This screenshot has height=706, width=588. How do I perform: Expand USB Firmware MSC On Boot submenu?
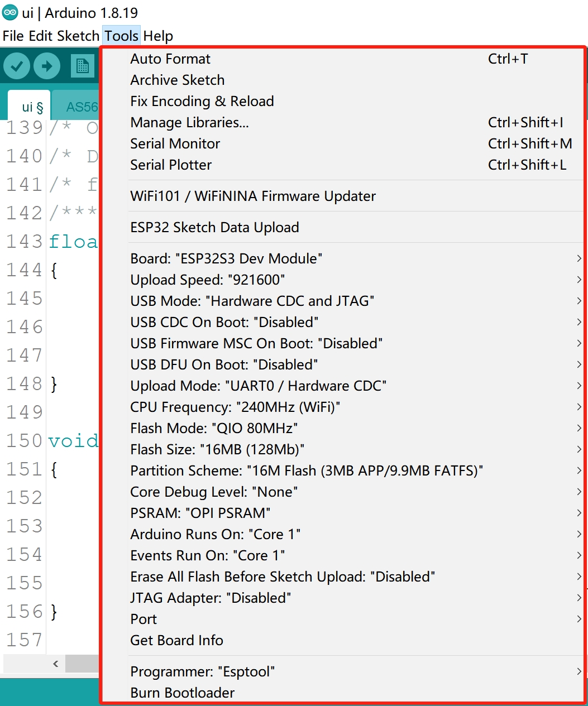point(342,343)
